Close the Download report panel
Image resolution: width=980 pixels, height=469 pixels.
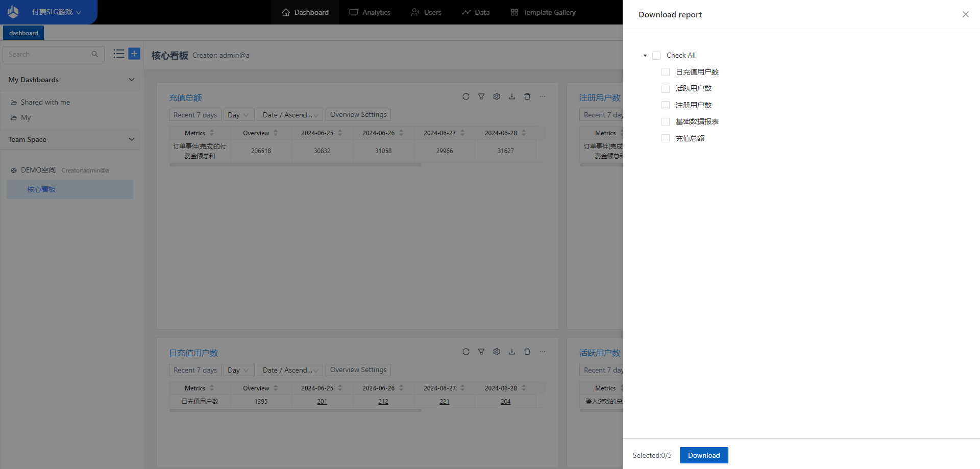tap(965, 14)
